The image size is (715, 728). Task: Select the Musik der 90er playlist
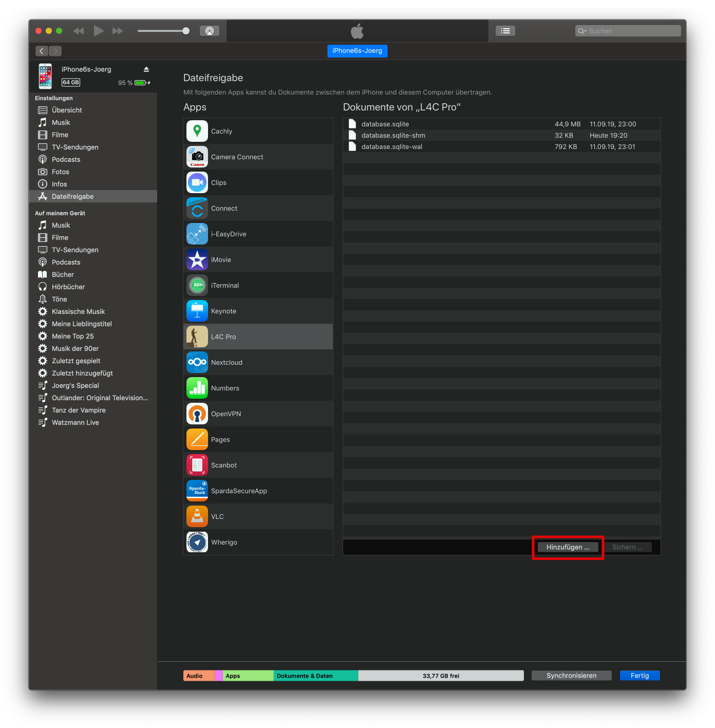click(x=93, y=348)
